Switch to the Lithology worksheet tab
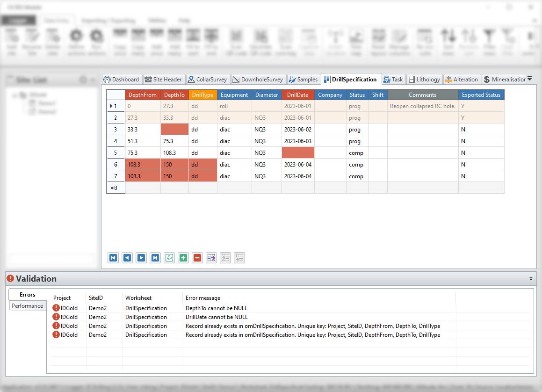Image resolution: width=542 pixels, height=392 pixels. 425,79
